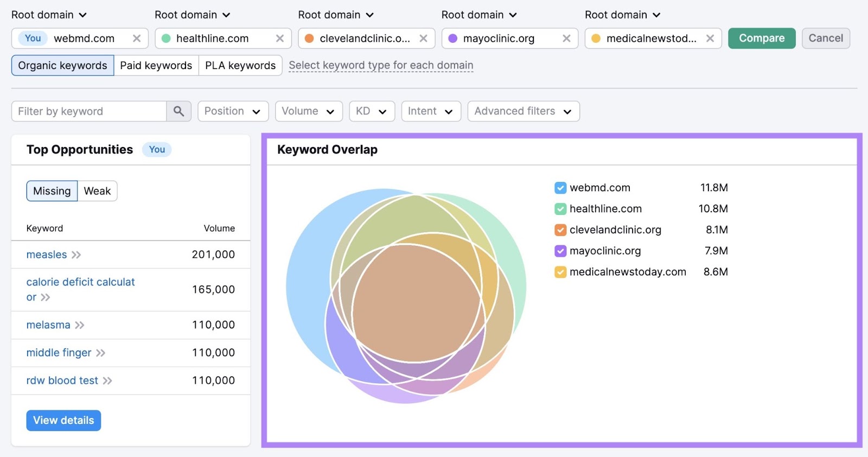
Task: Open the Position filter dropdown
Action: (x=232, y=111)
